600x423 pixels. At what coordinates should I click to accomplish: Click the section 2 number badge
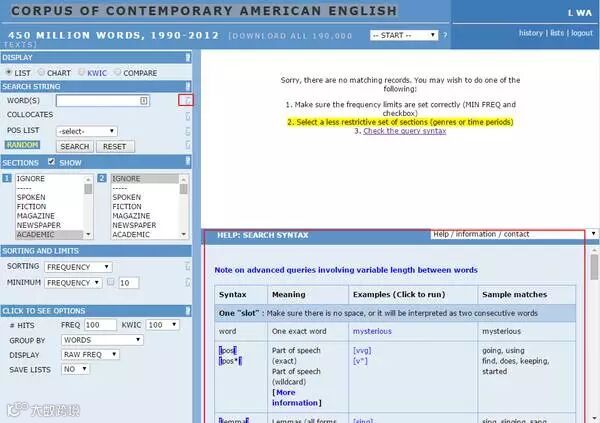102,178
